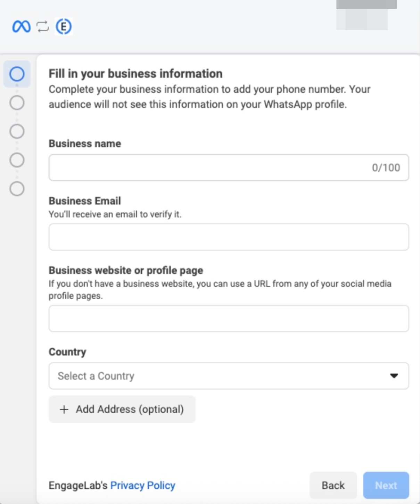This screenshot has height=504, width=420.
Task: Click the Business Email input box
Action: [229, 237]
